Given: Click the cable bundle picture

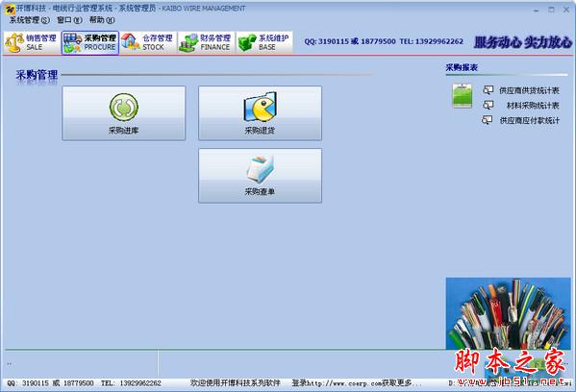Looking at the screenshot, I should (508, 313).
